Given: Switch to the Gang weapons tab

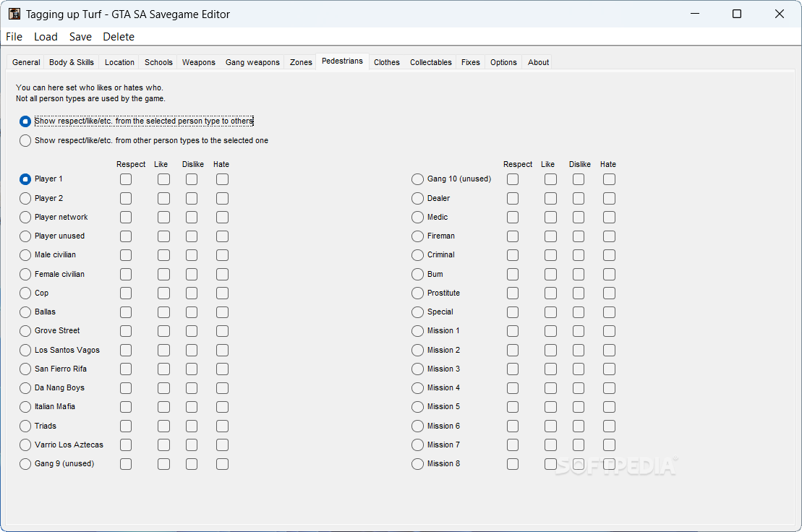Looking at the screenshot, I should click(x=252, y=62).
